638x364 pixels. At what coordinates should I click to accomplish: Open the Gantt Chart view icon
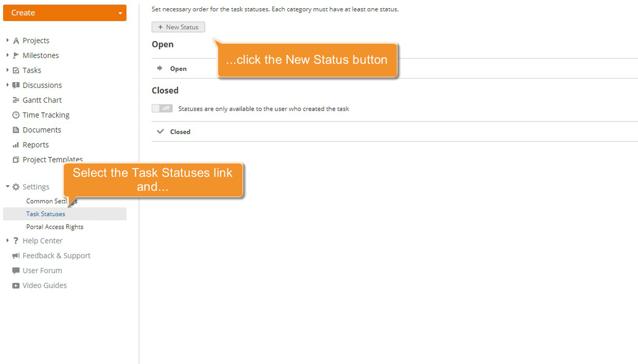[15, 100]
